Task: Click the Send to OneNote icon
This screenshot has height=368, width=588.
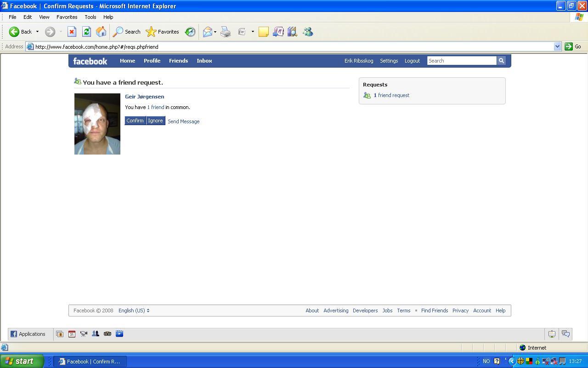Action: pos(278,32)
